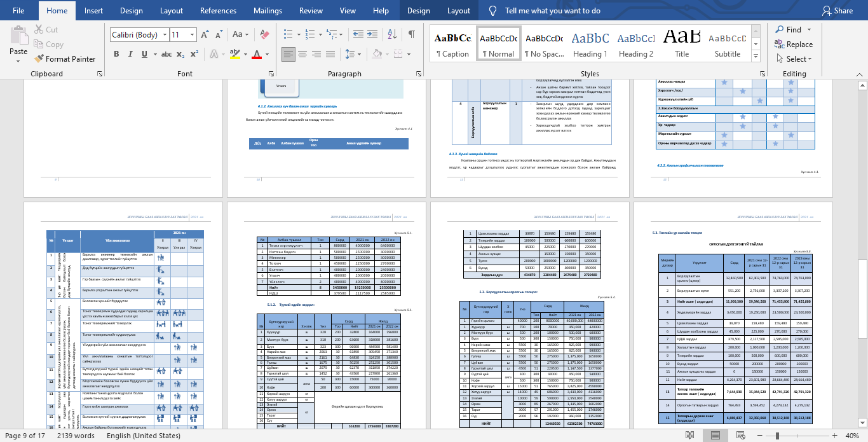Toggle bold formatting
Screen dimensions: 868x442
tap(116, 54)
